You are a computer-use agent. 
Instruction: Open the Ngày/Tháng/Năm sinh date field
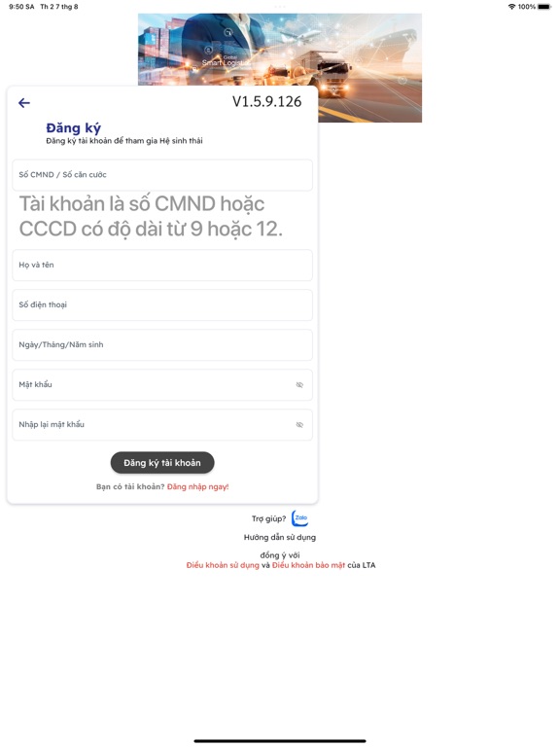[x=162, y=345]
